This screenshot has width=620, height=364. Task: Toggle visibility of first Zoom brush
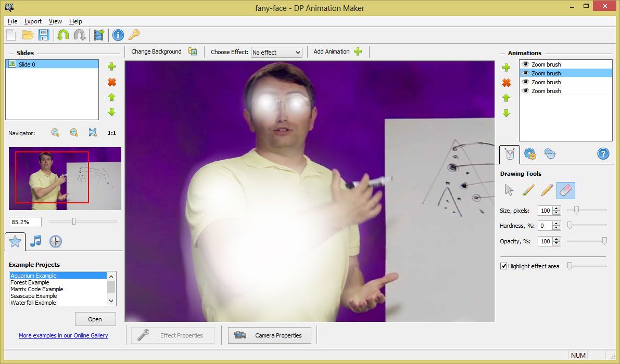(525, 64)
